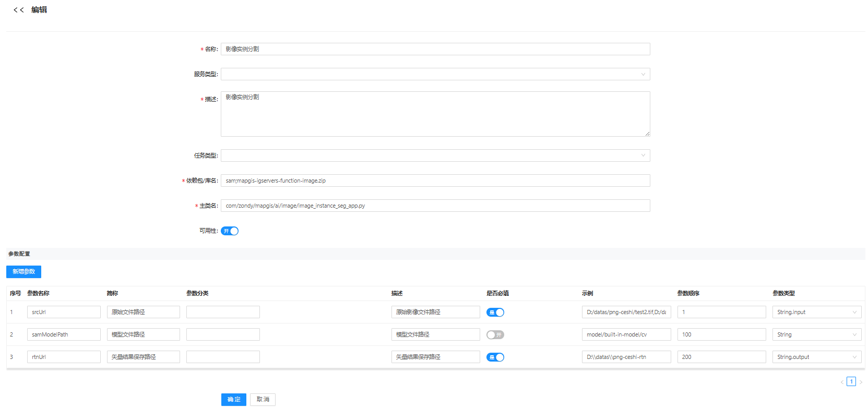Open the 服务类型 dropdown

(x=435, y=74)
